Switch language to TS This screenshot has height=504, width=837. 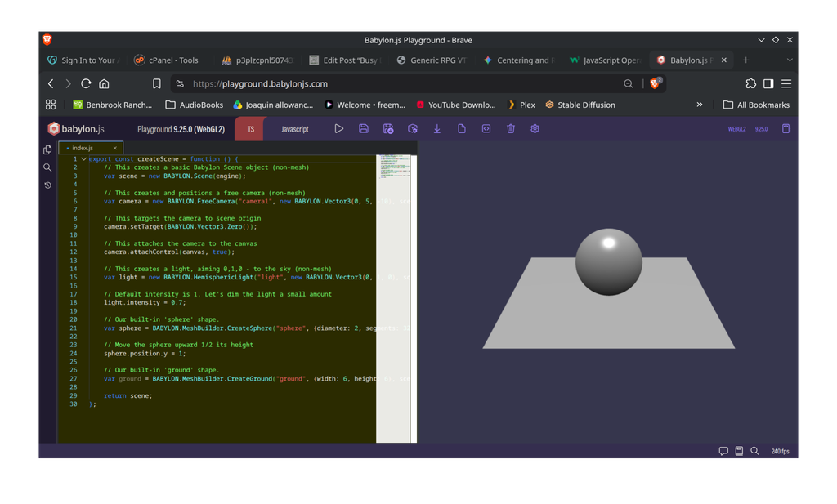(x=250, y=129)
